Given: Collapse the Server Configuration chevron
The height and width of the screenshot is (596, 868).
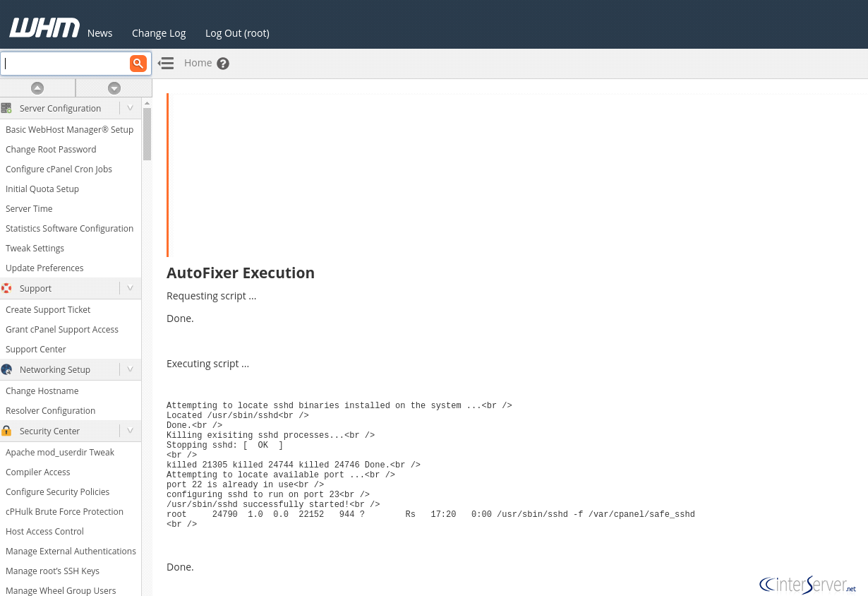Looking at the screenshot, I should point(130,108).
